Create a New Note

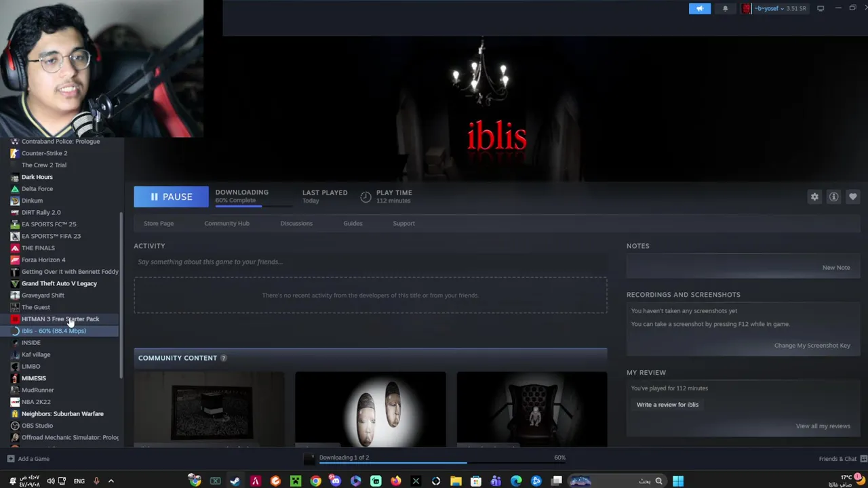[x=835, y=267]
